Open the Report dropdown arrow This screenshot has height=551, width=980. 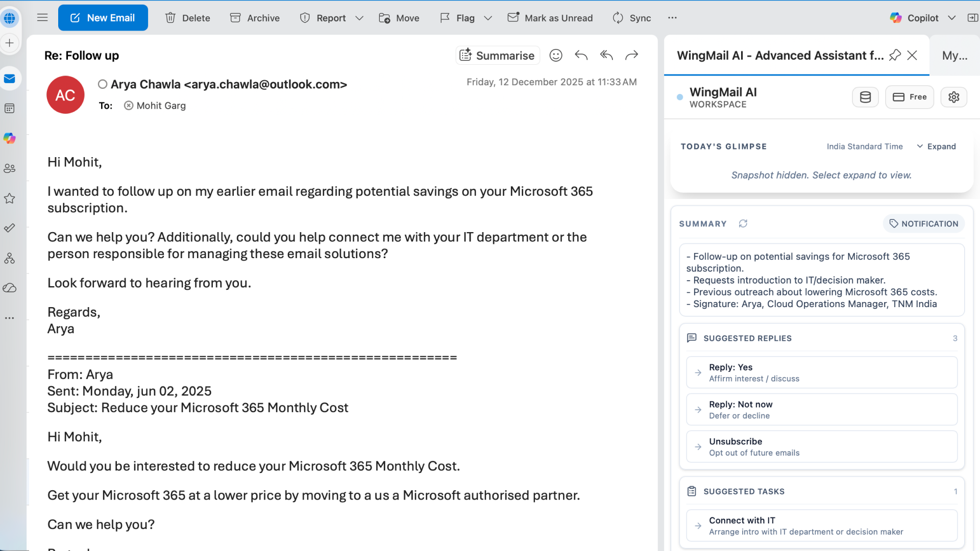coord(359,18)
